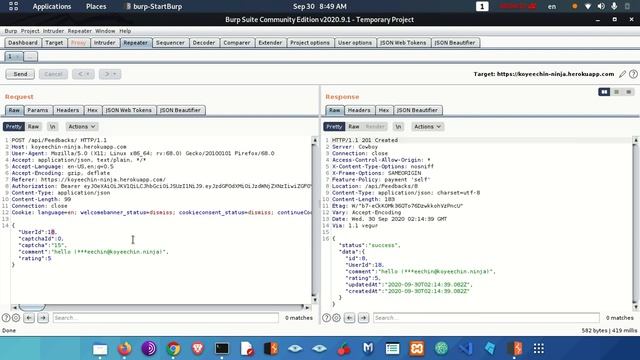Open the Project options tab
This screenshot has width=640, height=360.
point(310,42)
